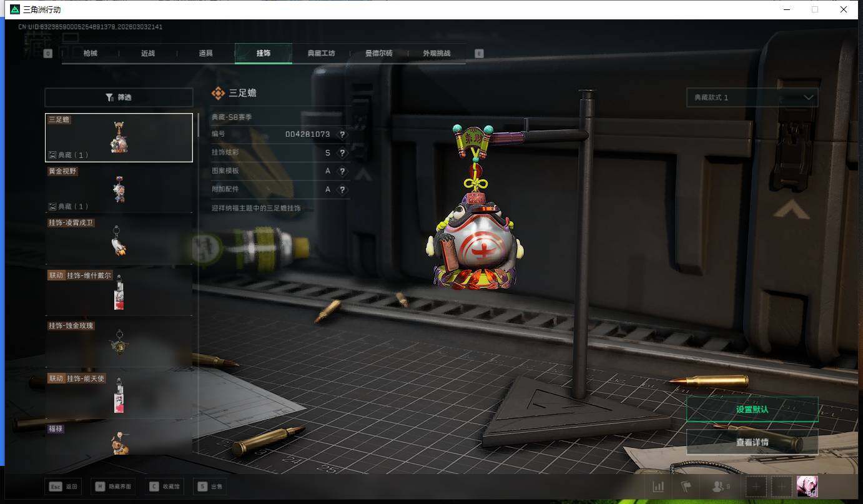Pick the 挂饰-能天使 collab charm

point(119,394)
